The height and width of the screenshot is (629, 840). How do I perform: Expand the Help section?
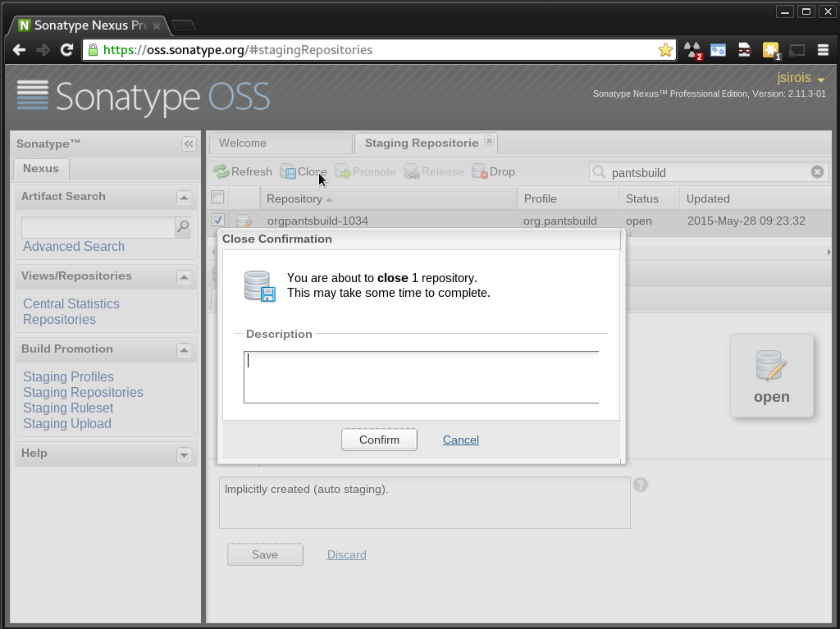coord(184,455)
